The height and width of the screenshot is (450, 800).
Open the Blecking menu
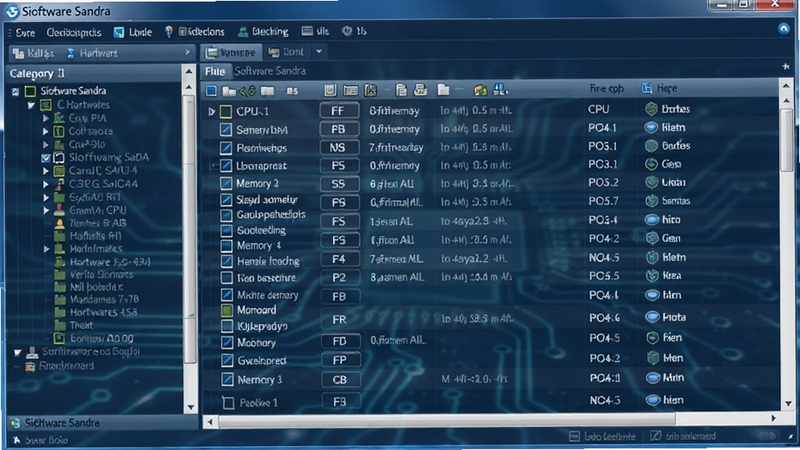264,32
